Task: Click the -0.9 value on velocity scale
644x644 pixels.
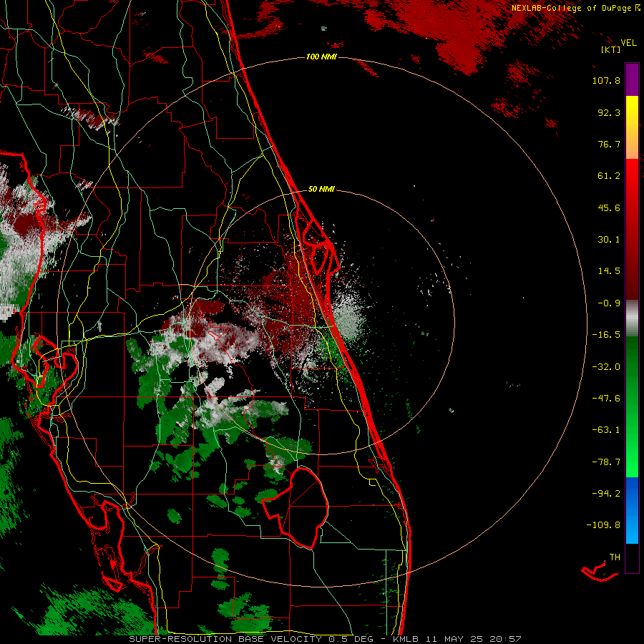Action: (609, 303)
